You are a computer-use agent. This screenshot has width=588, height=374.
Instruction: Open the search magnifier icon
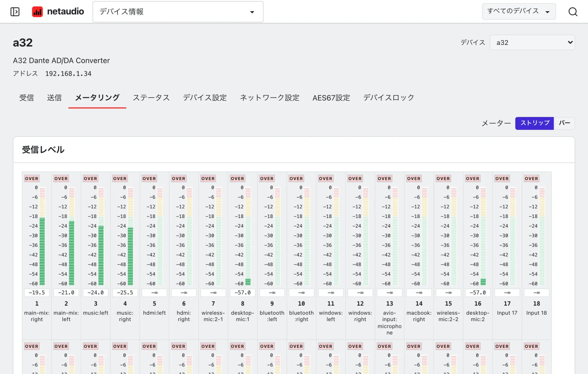coord(573,12)
